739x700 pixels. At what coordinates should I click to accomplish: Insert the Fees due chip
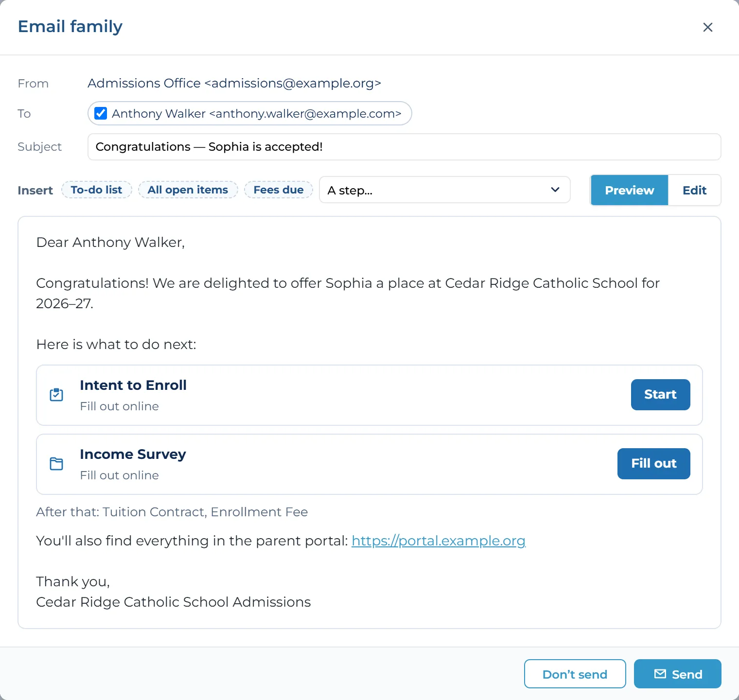tap(279, 190)
